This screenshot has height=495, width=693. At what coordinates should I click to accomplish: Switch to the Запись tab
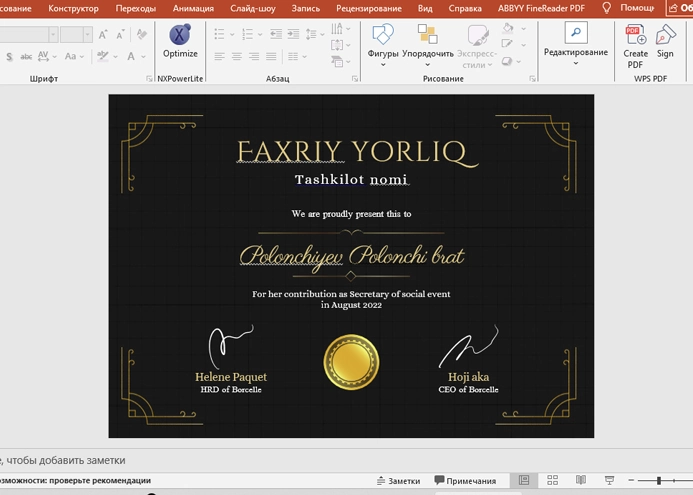pyautogui.click(x=306, y=8)
